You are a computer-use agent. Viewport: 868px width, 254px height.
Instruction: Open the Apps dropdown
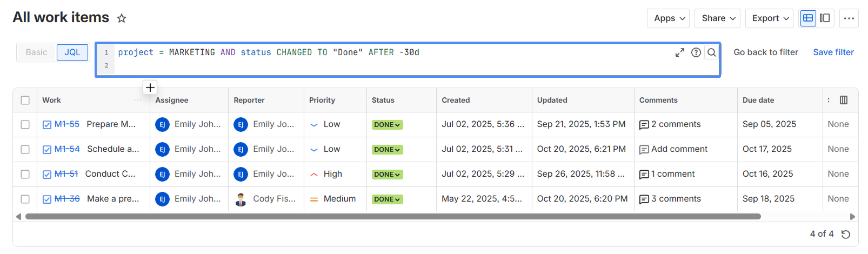point(669,18)
